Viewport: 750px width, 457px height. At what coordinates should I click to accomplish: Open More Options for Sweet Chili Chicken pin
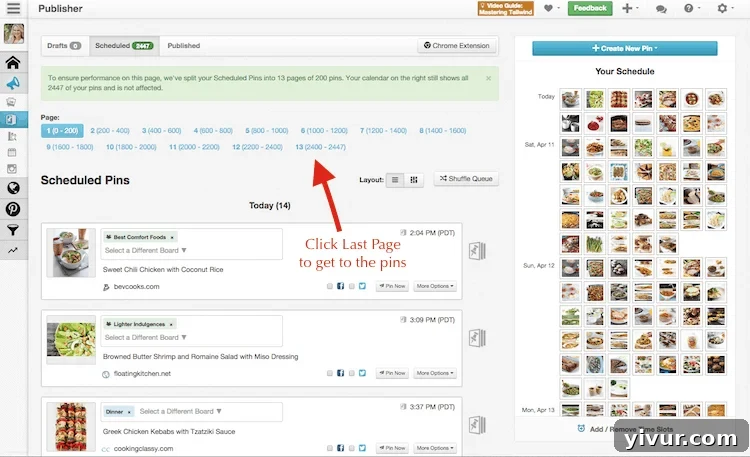pyautogui.click(x=434, y=286)
